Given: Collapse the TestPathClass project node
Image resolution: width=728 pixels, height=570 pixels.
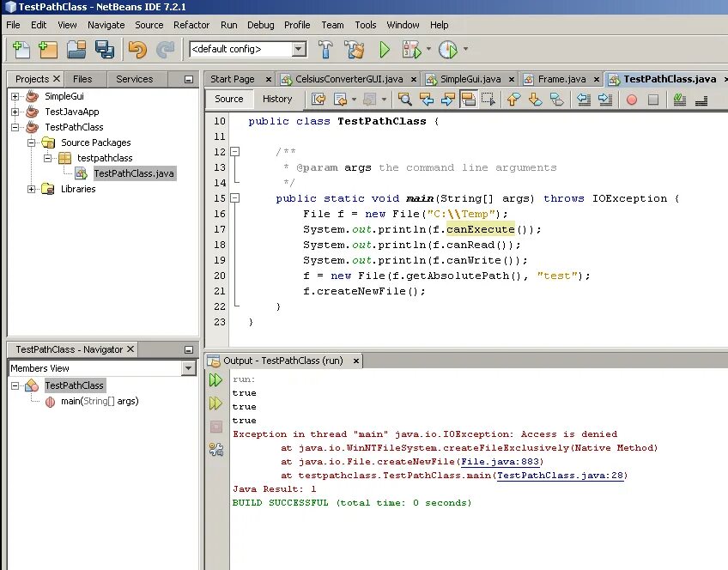Looking at the screenshot, I should click(15, 127).
